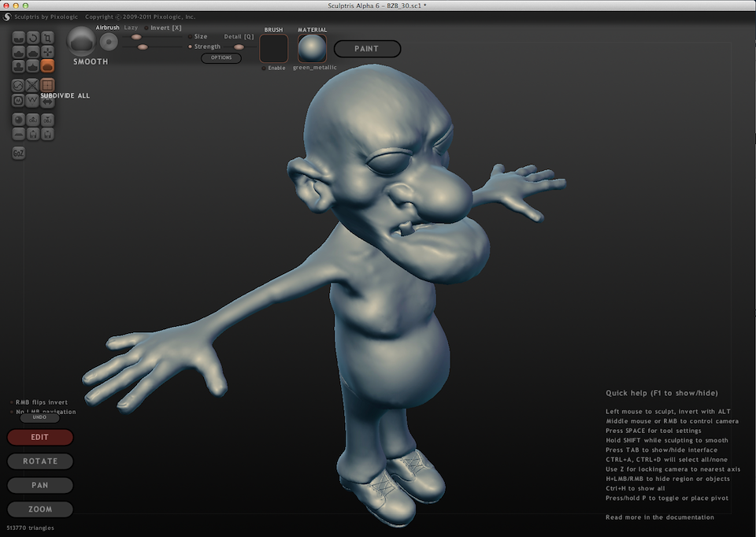Select the Crease brush tool
The image size is (756, 537).
tap(20, 37)
